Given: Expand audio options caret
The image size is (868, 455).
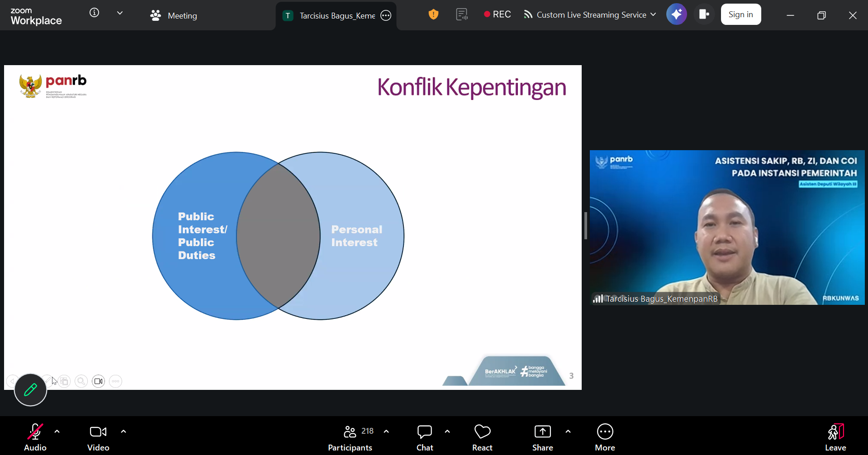Looking at the screenshot, I should [57, 431].
